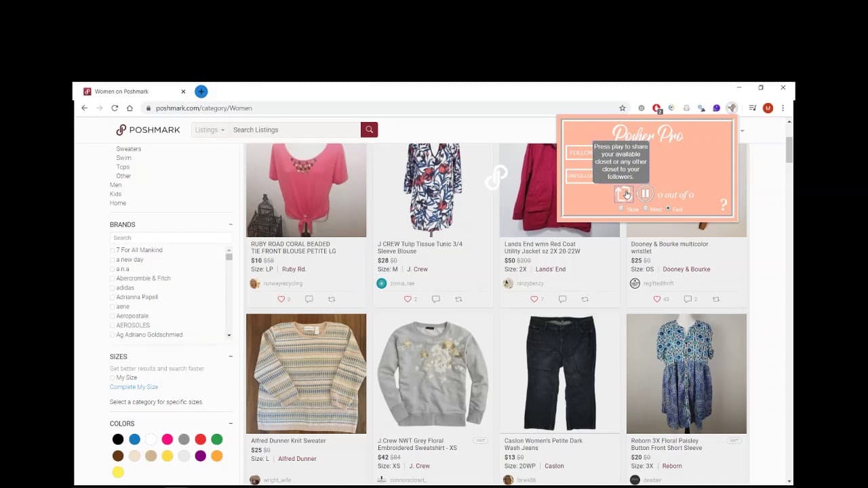The height and width of the screenshot is (488, 868).
Task: Enable the My Size checkbox
Action: [x=113, y=378]
